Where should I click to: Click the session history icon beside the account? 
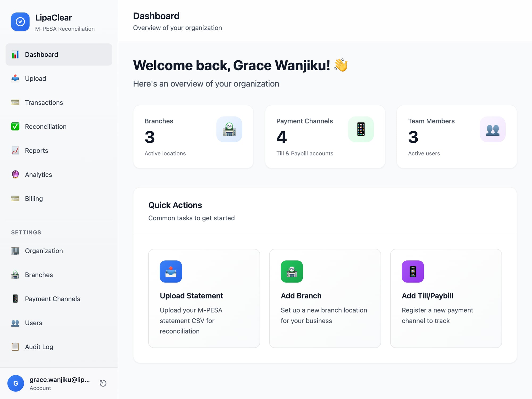click(103, 383)
